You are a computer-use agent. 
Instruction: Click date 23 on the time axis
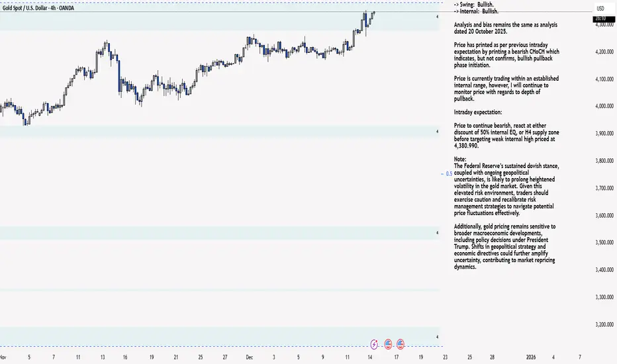[445, 357]
